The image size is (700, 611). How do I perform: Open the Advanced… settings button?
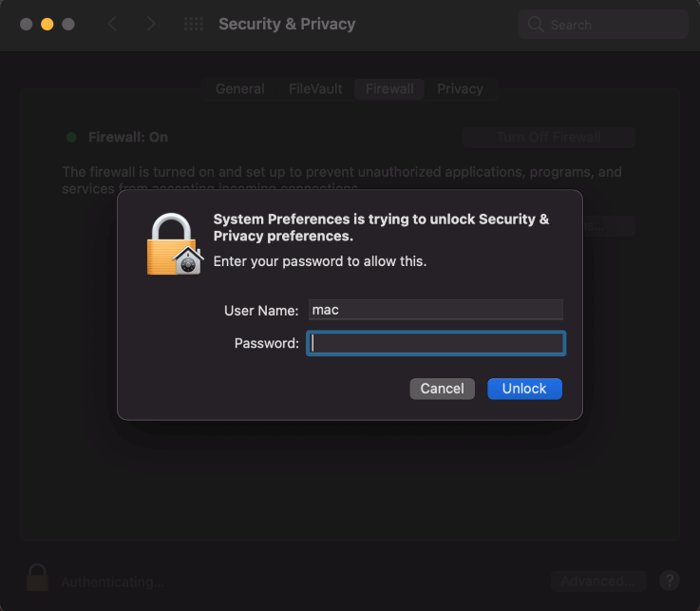pos(597,581)
